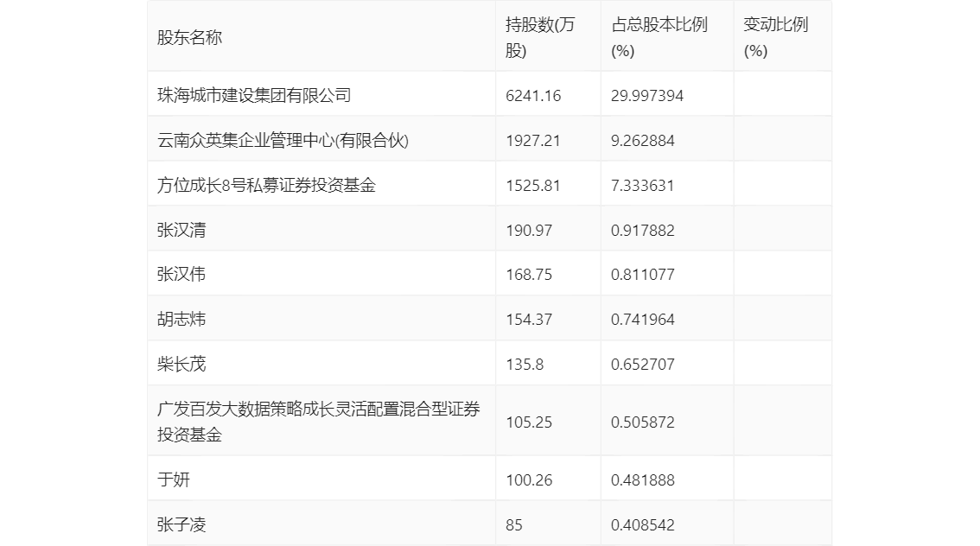Click the 占总股本比例(%) column header
The height and width of the screenshot is (546, 980).
[x=659, y=37]
